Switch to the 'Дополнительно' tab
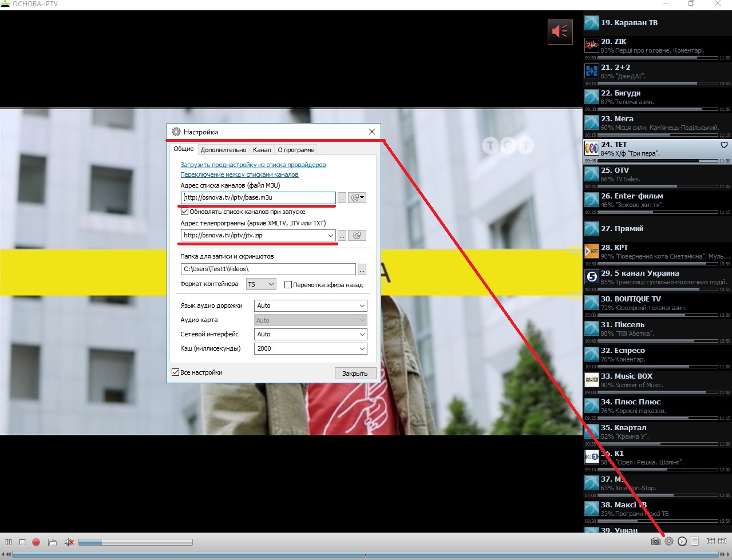The width and height of the screenshot is (732, 560). click(223, 150)
